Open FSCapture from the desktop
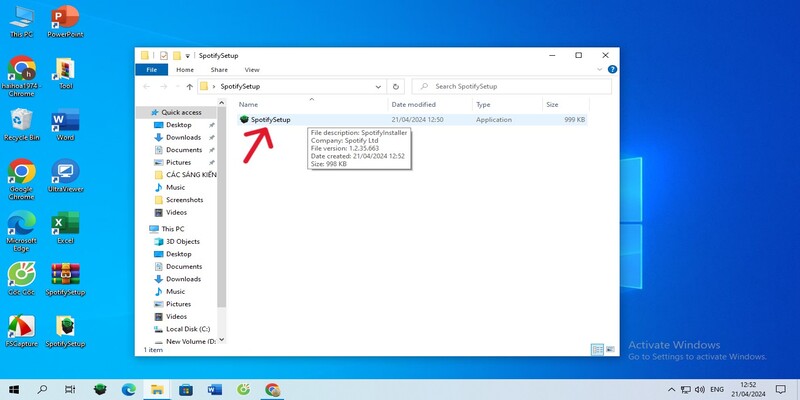Viewport: 800px width, 400px height. click(x=21, y=331)
